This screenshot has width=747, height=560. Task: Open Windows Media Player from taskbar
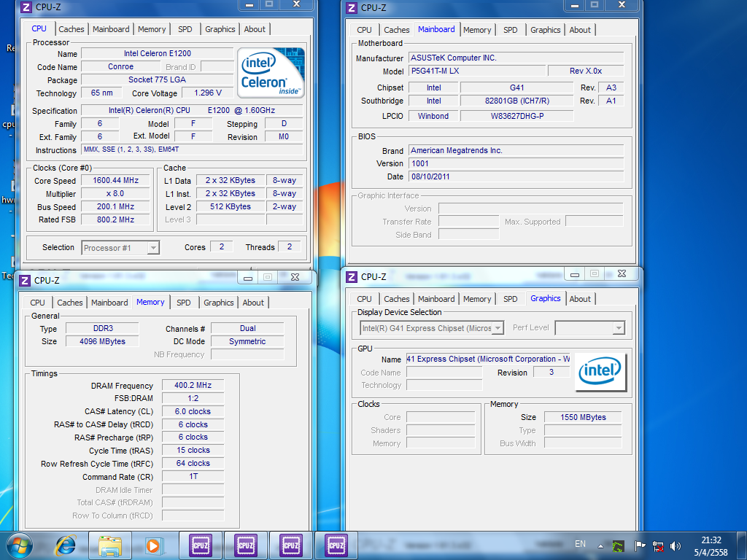(154, 546)
